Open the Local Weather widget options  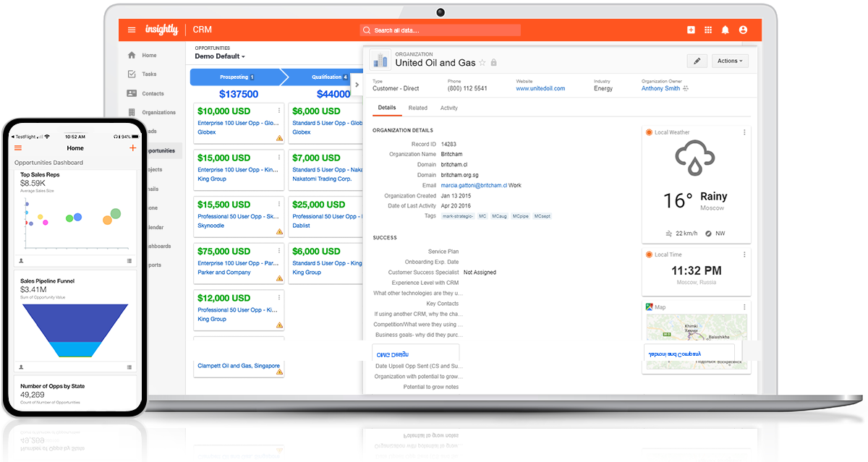tap(744, 132)
